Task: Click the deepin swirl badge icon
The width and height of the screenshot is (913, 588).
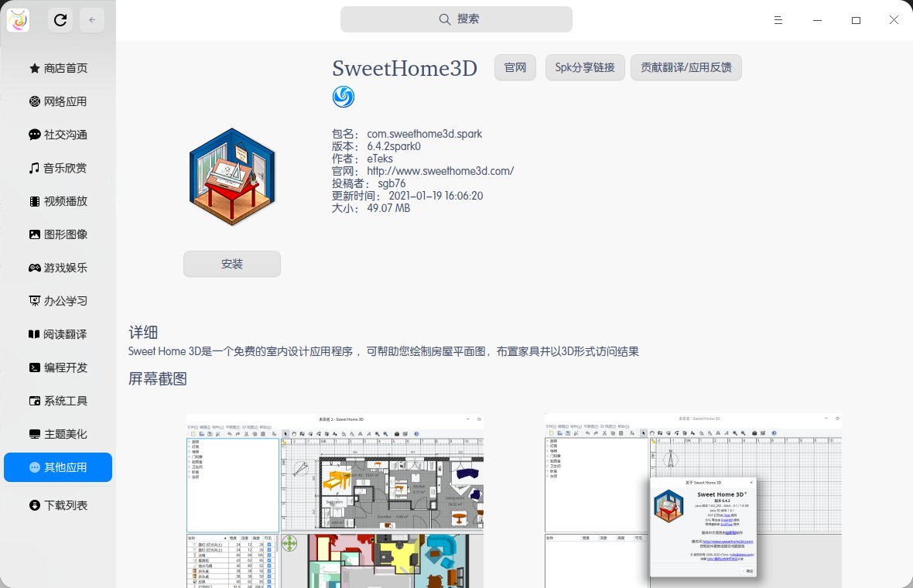Action: point(344,97)
